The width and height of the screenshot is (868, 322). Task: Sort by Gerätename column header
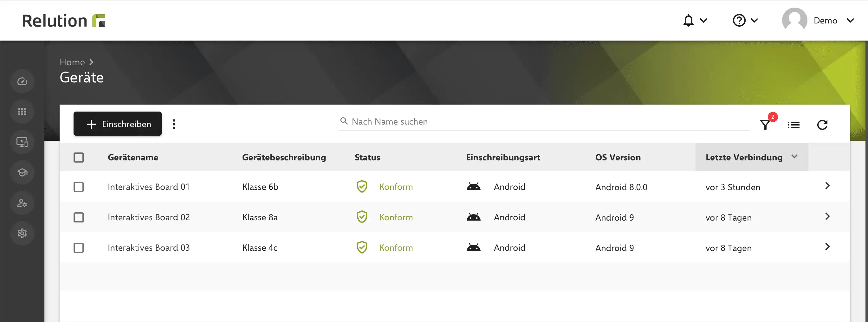coord(133,157)
